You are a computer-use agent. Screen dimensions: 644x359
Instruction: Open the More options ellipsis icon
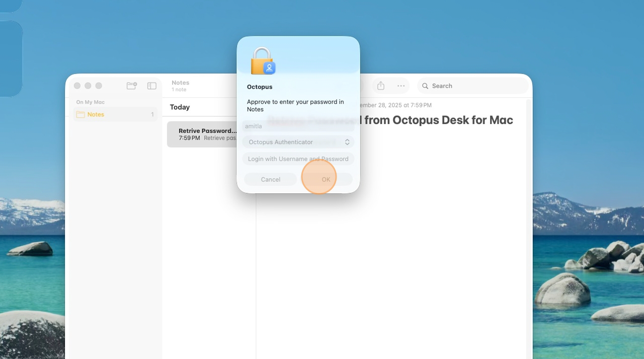pyautogui.click(x=400, y=86)
